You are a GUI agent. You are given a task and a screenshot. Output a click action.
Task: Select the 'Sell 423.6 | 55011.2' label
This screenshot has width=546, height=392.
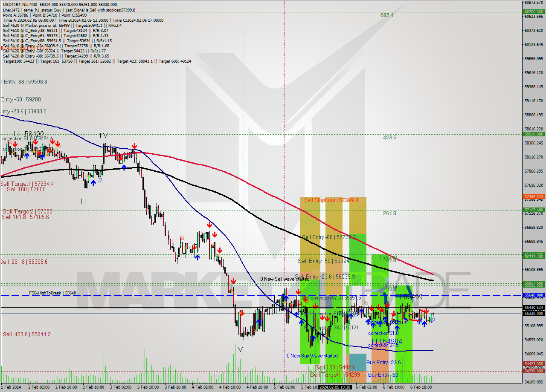click(x=26, y=334)
